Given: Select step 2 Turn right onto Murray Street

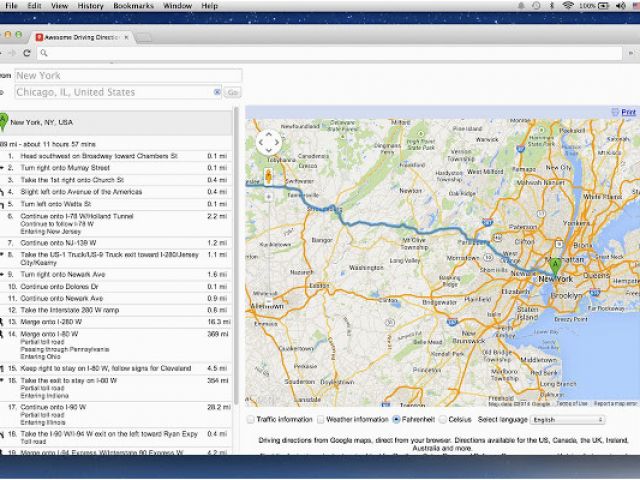Looking at the screenshot, I should click(x=116, y=168).
